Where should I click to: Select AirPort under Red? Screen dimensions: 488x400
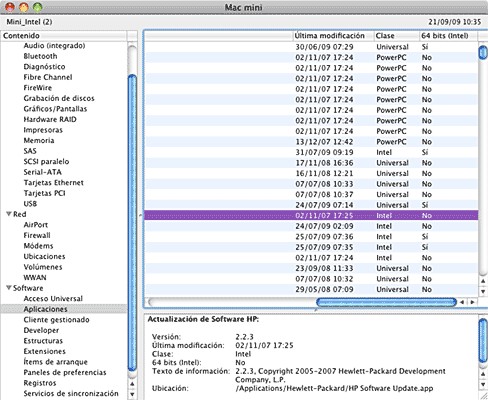point(36,225)
